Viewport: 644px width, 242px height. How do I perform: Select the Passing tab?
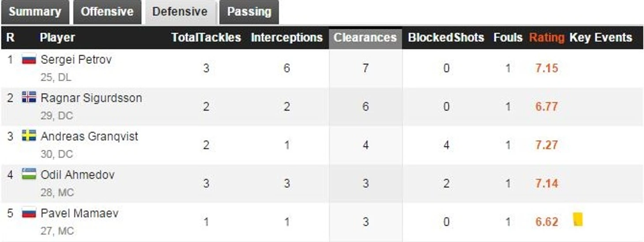click(249, 12)
